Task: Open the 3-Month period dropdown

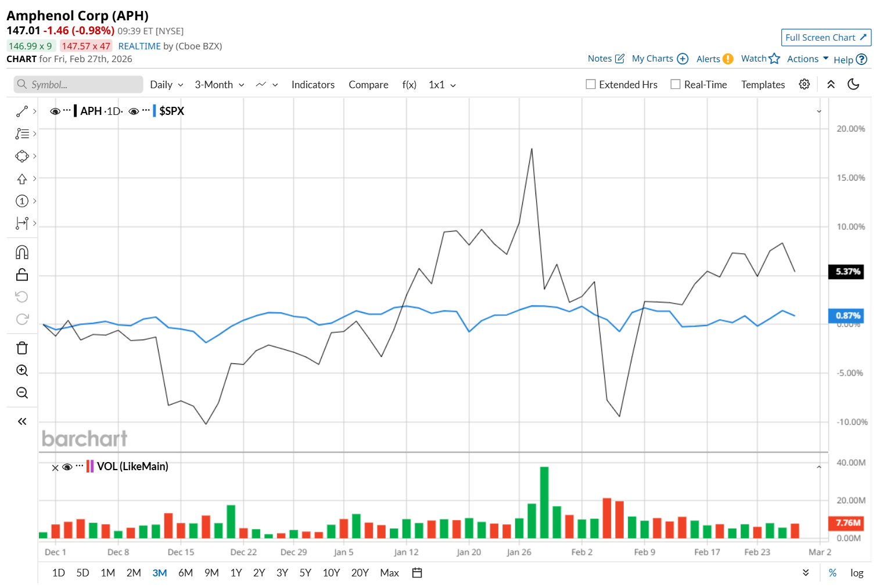Action: 220,85
